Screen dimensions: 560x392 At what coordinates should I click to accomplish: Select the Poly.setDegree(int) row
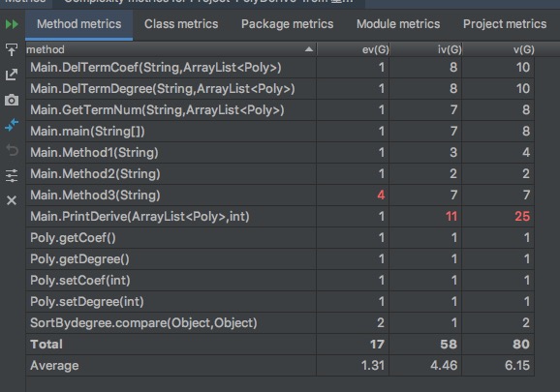point(280,301)
